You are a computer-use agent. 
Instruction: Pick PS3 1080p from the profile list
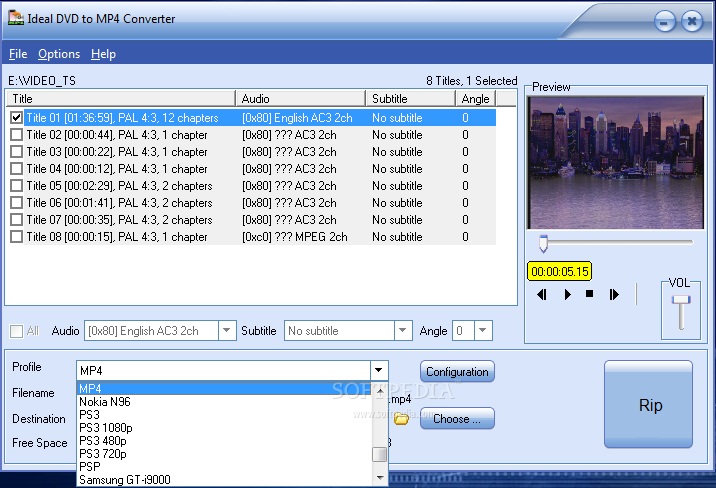[224, 428]
